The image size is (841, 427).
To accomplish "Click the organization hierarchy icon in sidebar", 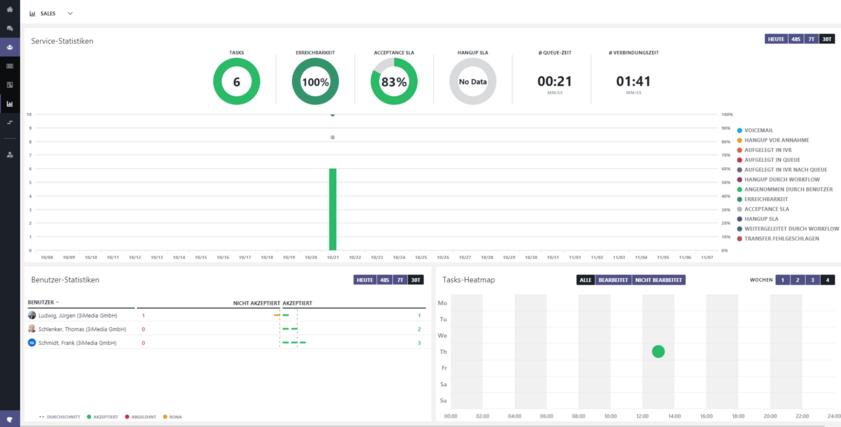I will [10, 155].
